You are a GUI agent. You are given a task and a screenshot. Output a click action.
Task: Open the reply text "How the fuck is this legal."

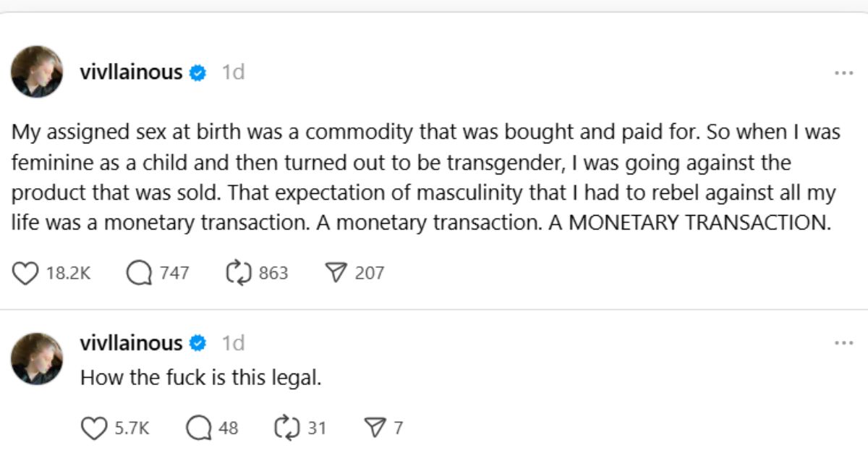(x=200, y=377)
